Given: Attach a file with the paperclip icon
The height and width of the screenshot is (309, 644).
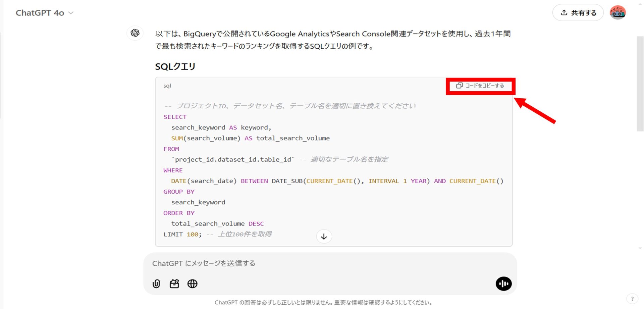Looking at the screenshot, I should 156,284.
